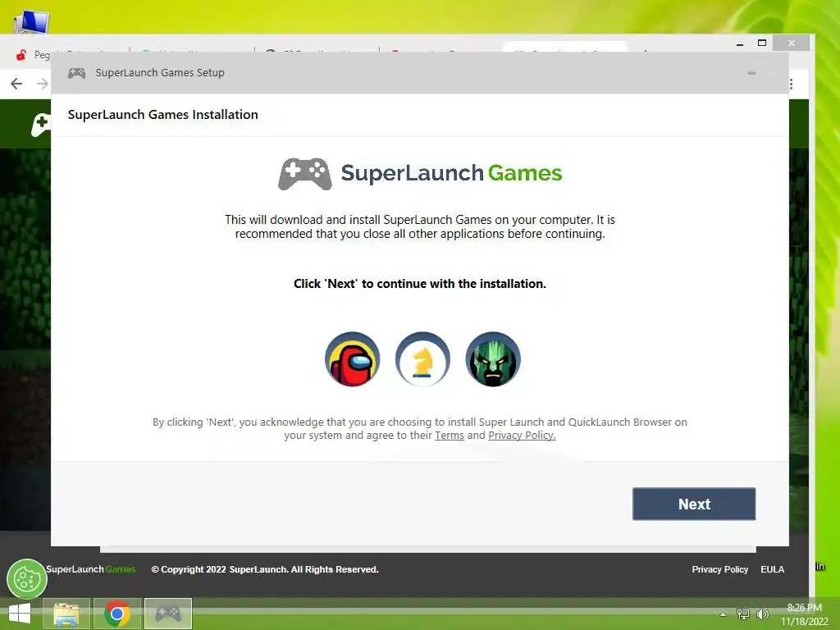This screenshot has width=840, height=630.
Task: Click the red Among Us game icon
Action: tap(352, 359)
